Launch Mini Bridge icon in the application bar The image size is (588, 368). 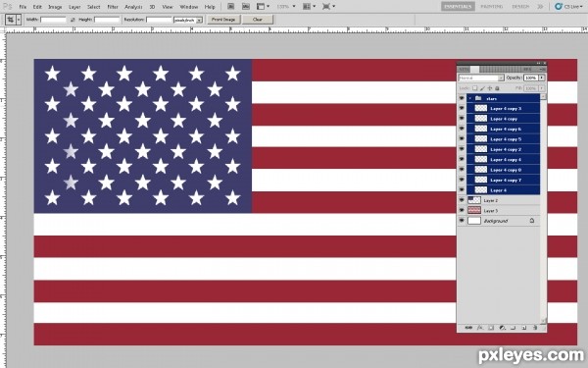pyautogui.click(x=246, y=7)
